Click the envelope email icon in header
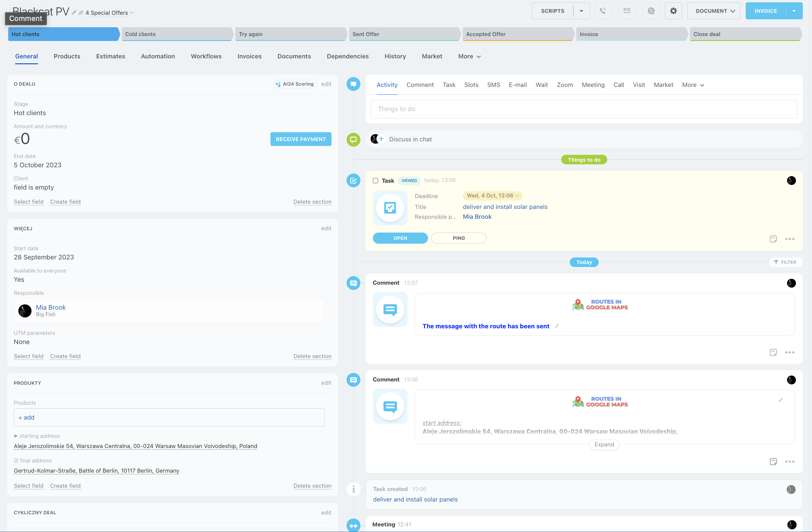812x532 pixels. coord(627,11)
